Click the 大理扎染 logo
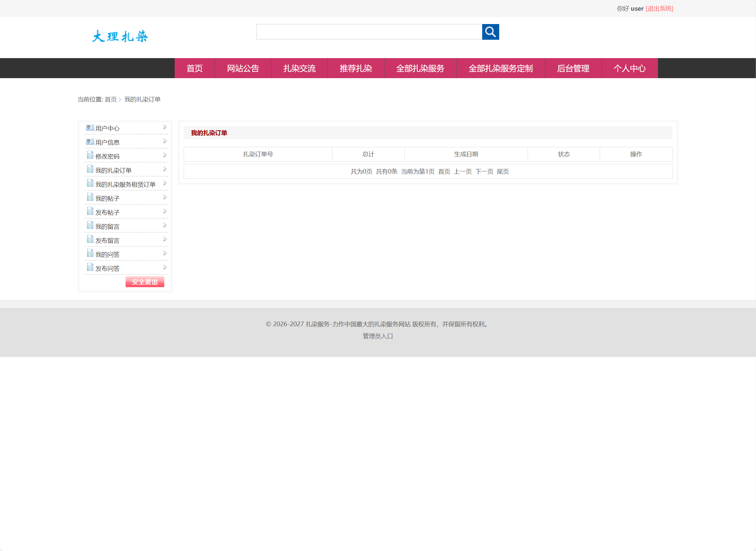 point(120,36)
